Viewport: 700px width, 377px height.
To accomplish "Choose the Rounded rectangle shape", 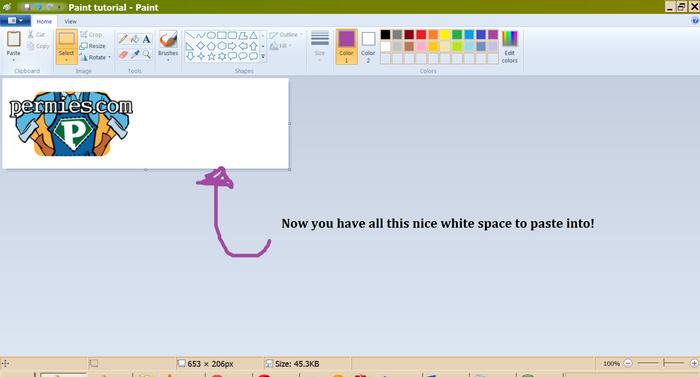I will click(x=233, y=35).
